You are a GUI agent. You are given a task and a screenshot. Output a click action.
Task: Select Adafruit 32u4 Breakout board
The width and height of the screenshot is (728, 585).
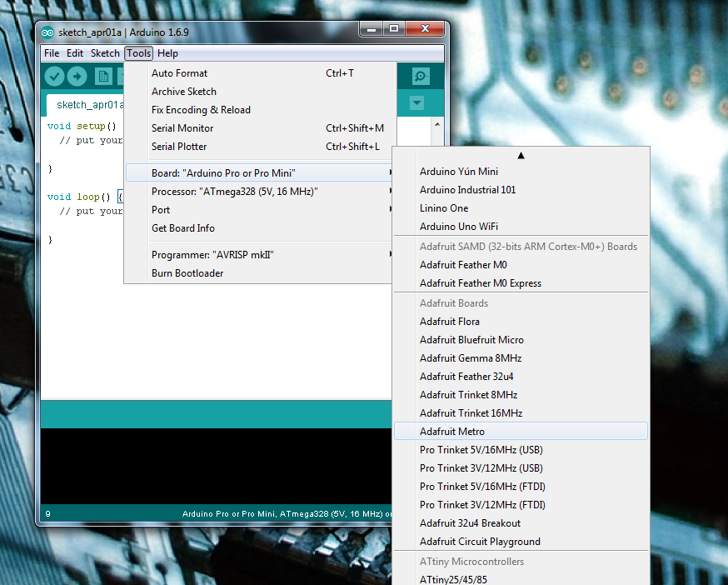[521, 523]
